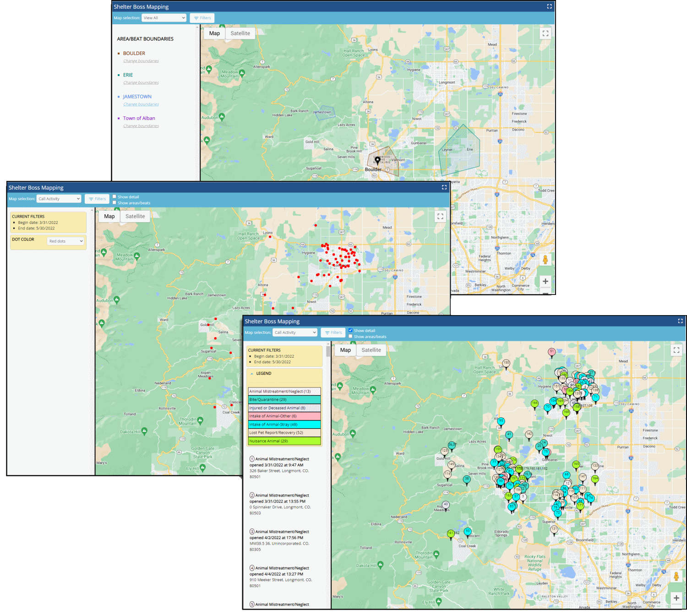Zoom in on the map with legend panel

676,598
